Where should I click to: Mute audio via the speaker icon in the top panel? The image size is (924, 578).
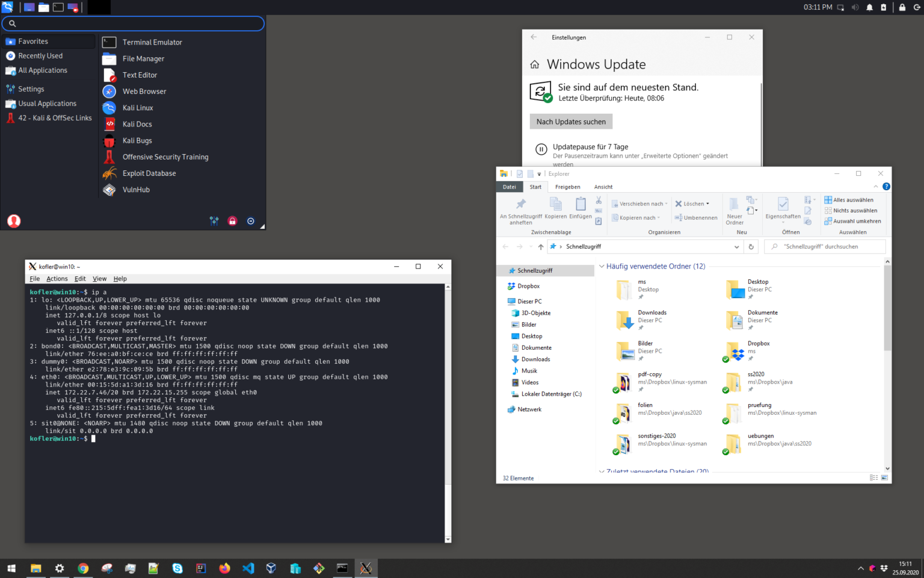[x=855, y=7]
